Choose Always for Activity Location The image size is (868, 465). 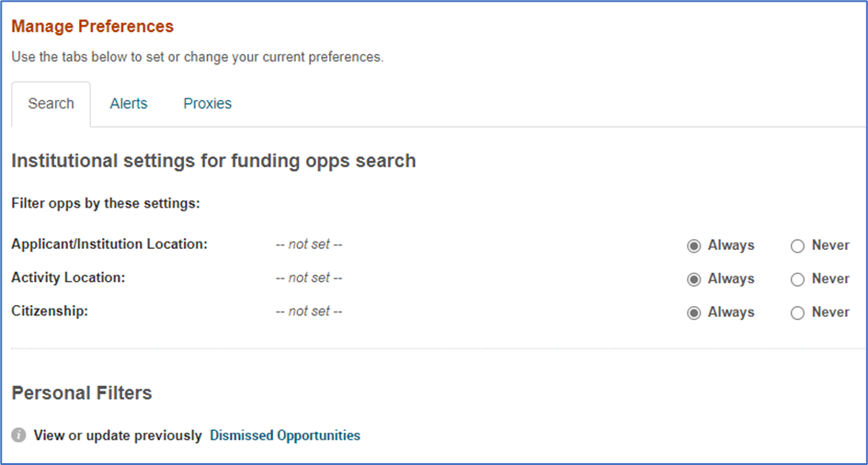[693, 279]
